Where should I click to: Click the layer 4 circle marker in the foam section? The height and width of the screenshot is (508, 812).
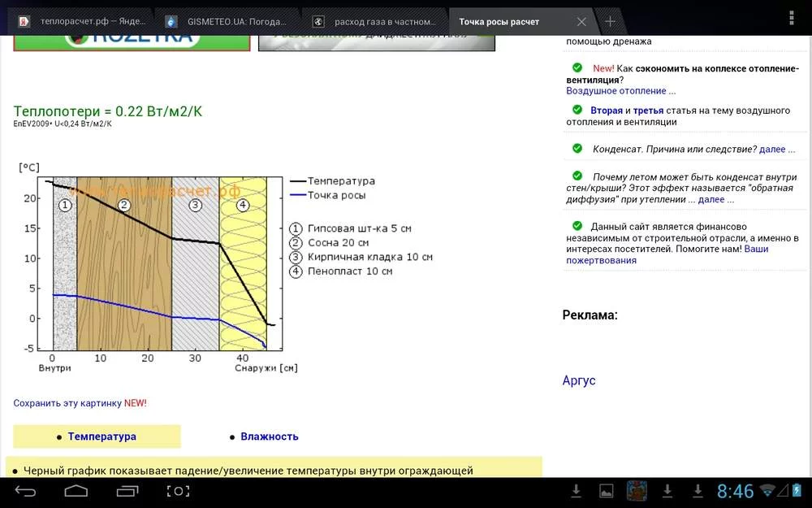(243, 206)
